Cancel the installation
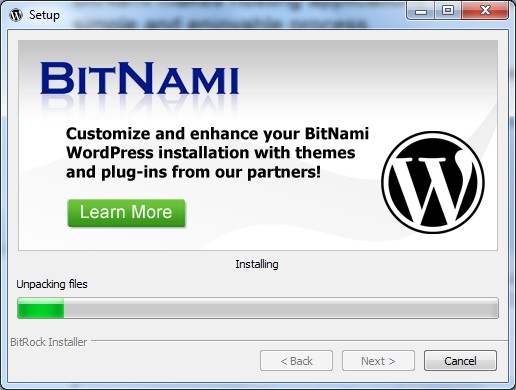516x390 pixels. [460, 361]
